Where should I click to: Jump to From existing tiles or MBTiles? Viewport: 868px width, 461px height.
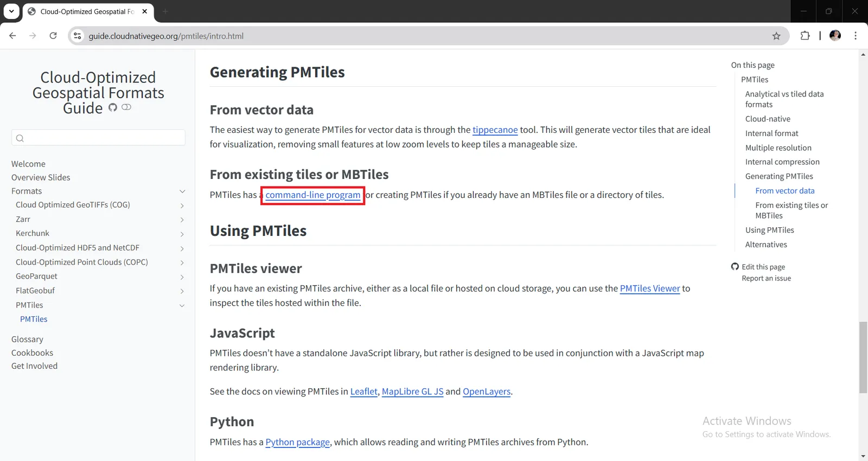pos(792,210)
